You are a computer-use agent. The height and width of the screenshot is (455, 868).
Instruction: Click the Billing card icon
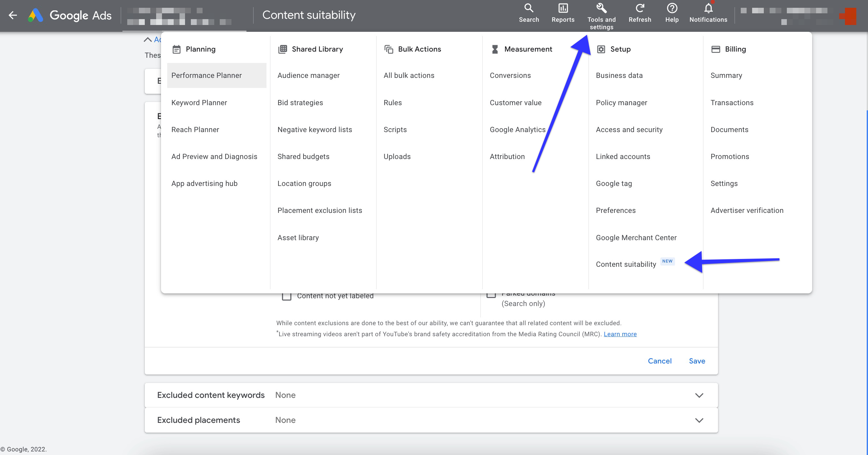click(715, 49)
